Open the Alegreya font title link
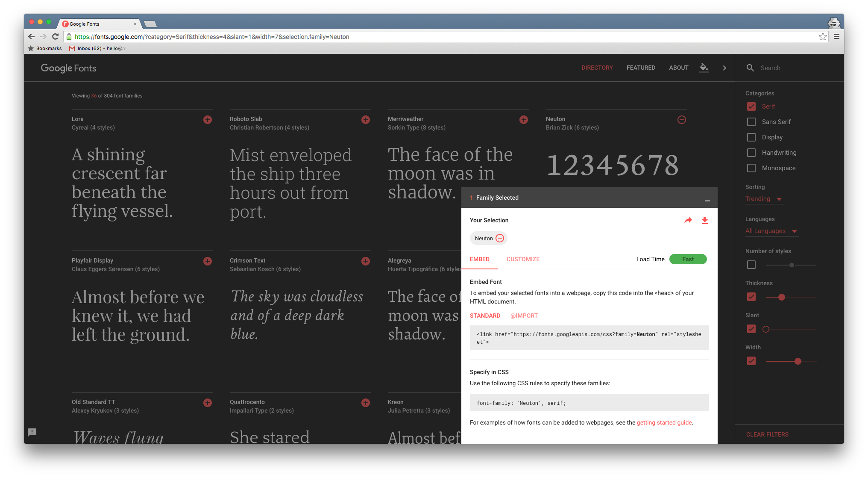The height and width of the screenshot is (478, 868). (x=399, y=260)
